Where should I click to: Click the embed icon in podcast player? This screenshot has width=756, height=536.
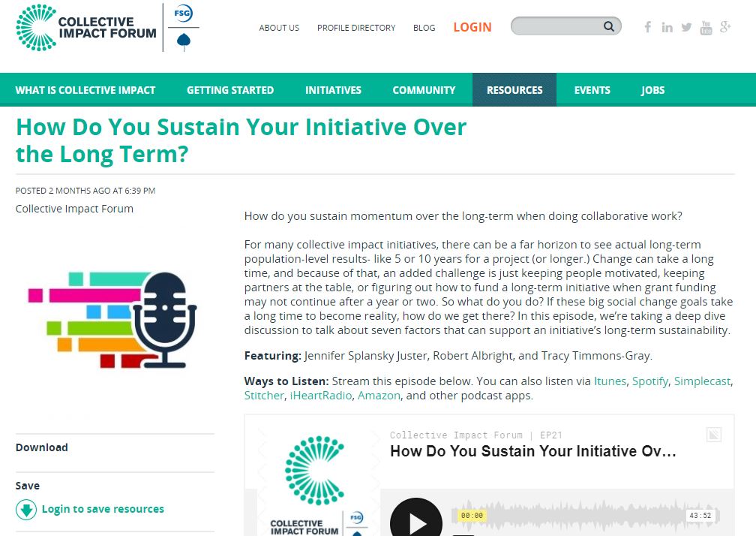coord(713,435)
